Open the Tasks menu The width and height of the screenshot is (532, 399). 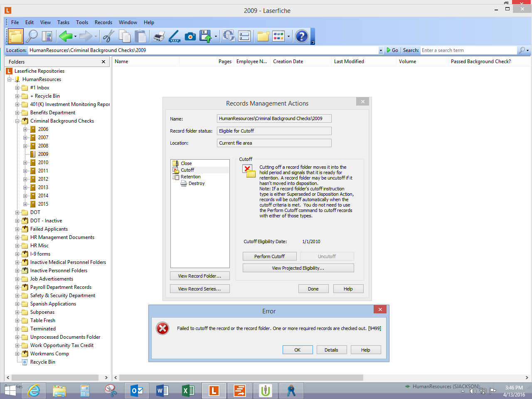(x=63, y=22)
